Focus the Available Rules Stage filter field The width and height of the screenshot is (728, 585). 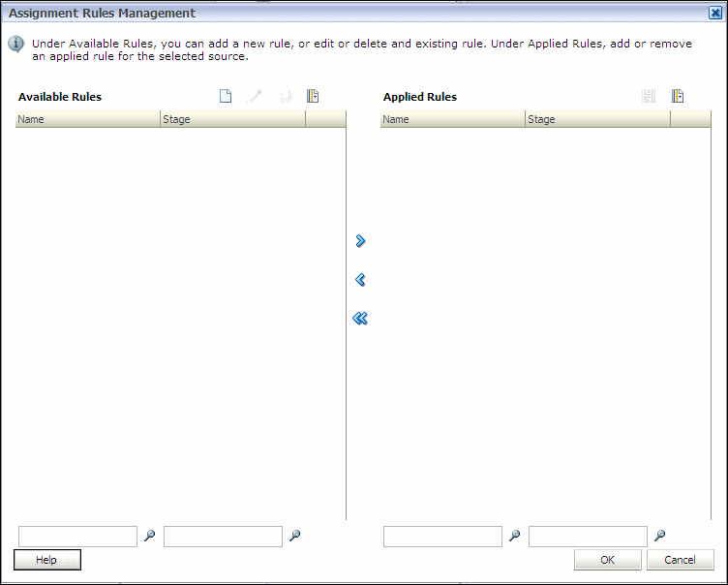pyautogui.click(x=223, y=537)
